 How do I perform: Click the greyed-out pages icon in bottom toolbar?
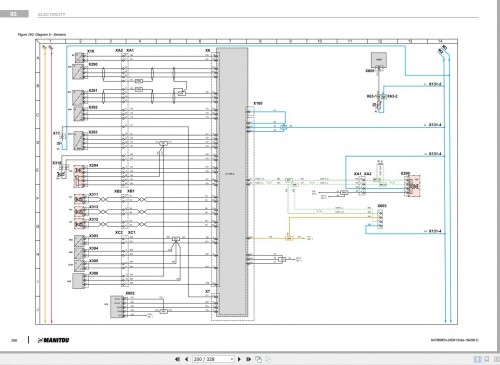(x=268, y=359)
